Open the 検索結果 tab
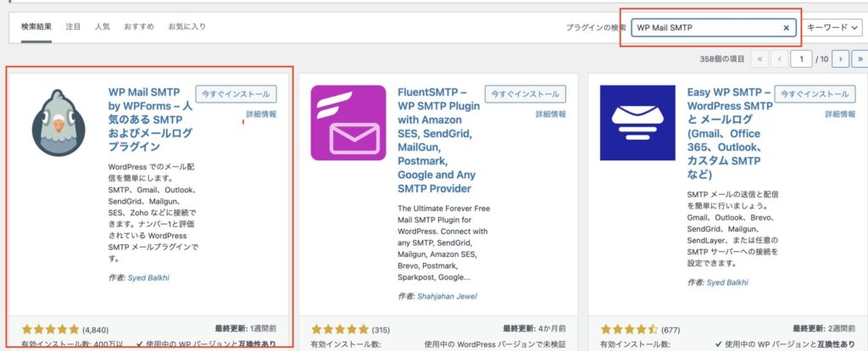The width and height of the screenshot is (868, 351). pos(36,26)
